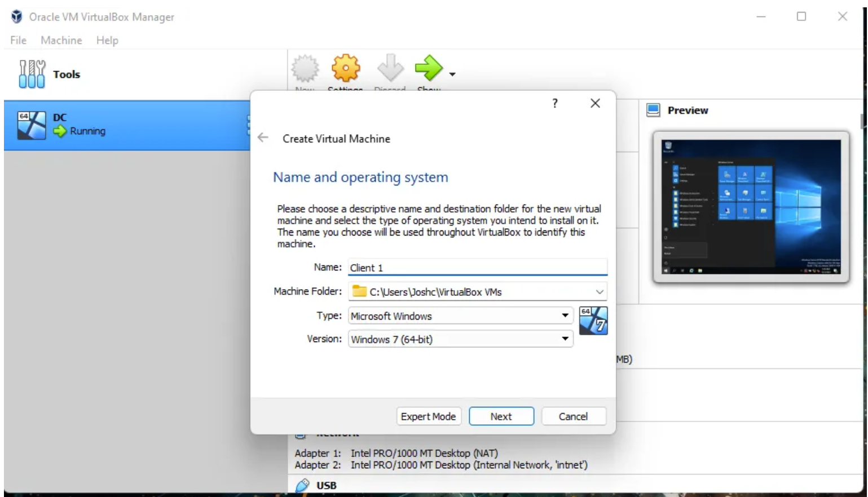Click the Tools label in sidebar

[x=67, y=74]
